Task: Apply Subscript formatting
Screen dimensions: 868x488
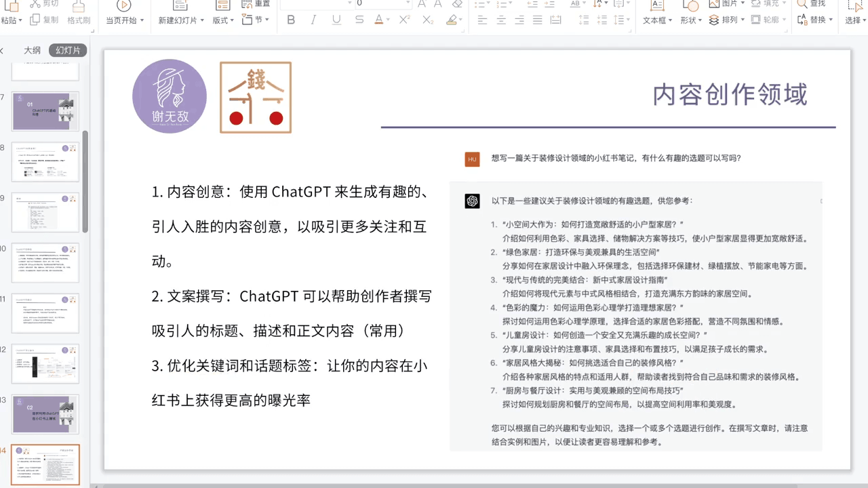Action: 428,20
